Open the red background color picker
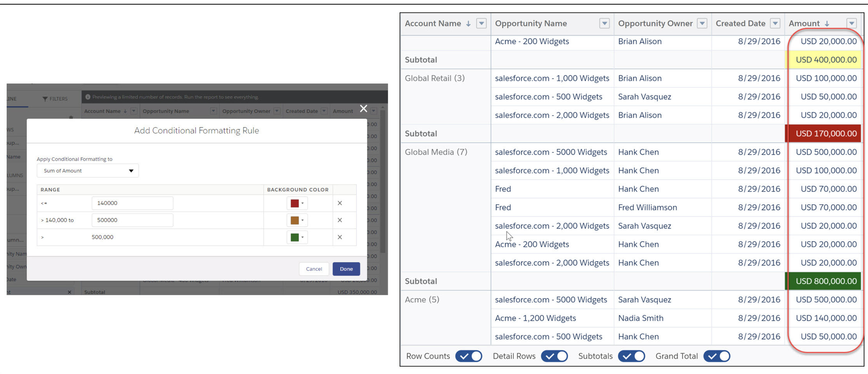868x374 pixels. [x=297, y=203]
